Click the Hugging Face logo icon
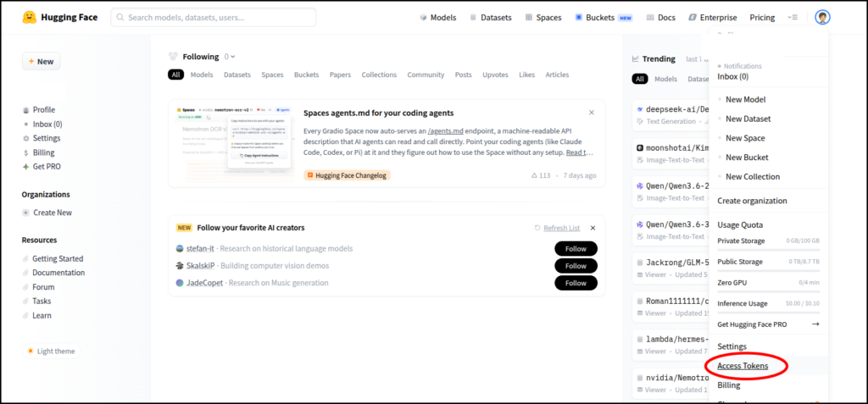The width and height of the screenshot is (868, 404). (x=29, y=17)
